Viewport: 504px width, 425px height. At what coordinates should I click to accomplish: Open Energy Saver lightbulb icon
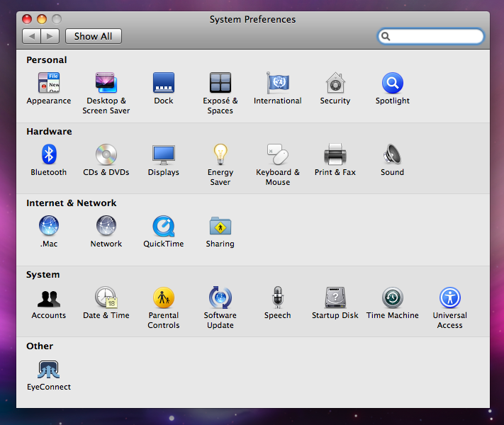[x=220, y=154]
